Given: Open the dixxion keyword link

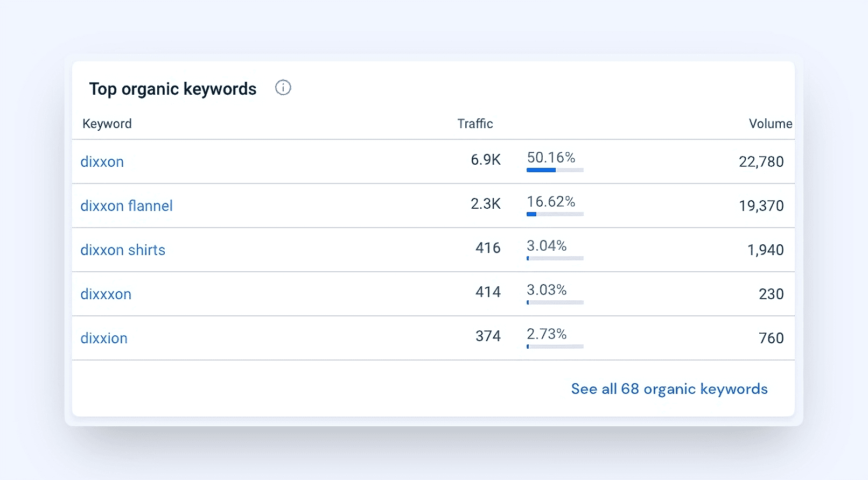Looking at the screenshot, I should pos(104,338).
